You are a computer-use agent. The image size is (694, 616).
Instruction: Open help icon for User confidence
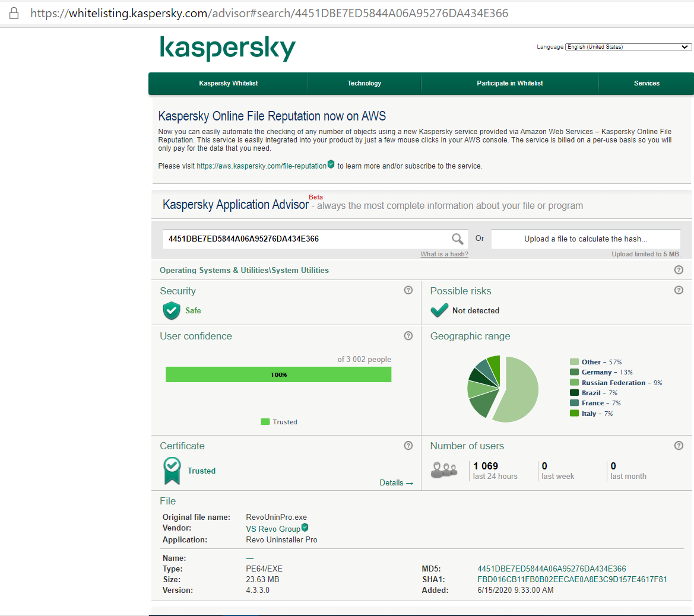408,336
